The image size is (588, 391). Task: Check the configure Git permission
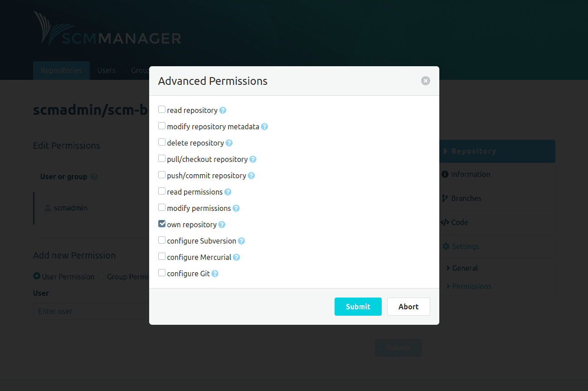click(162, 274)
